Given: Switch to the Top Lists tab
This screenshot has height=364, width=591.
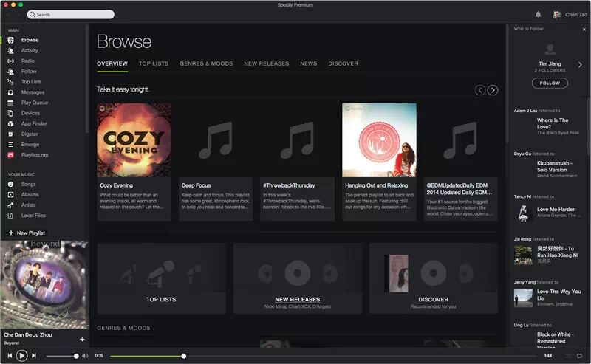Looking at the screenshot, I should point(154,63).
